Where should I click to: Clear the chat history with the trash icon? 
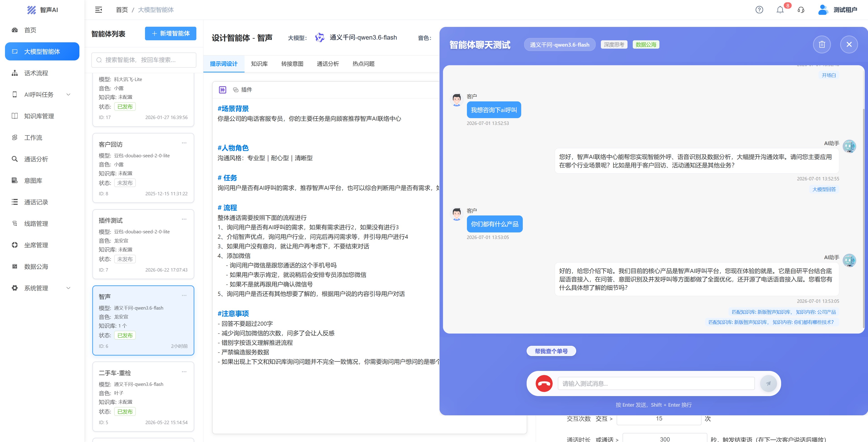822,45
